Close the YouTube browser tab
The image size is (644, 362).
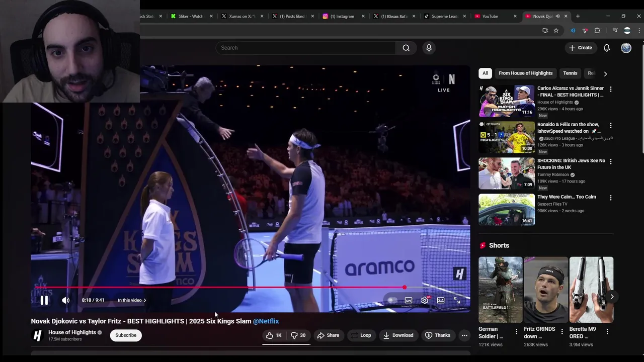coord(515,16)
